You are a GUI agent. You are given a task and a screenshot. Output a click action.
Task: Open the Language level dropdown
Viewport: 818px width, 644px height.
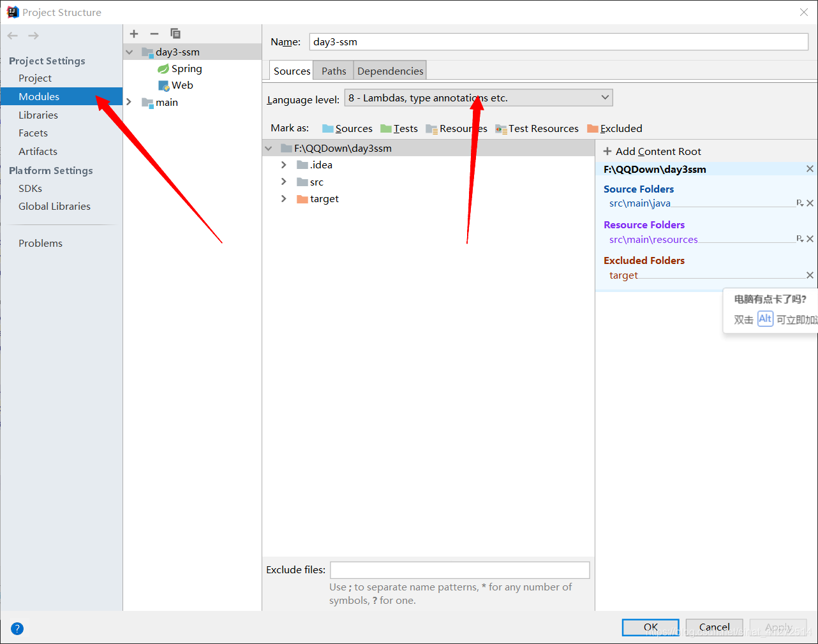[x=479, y=98]
